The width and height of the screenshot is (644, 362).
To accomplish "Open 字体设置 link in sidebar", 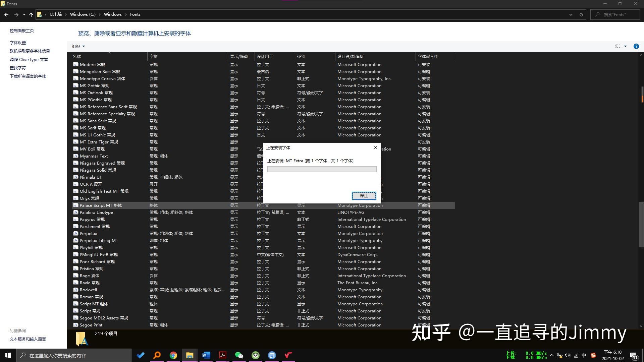I will (18, 43).
